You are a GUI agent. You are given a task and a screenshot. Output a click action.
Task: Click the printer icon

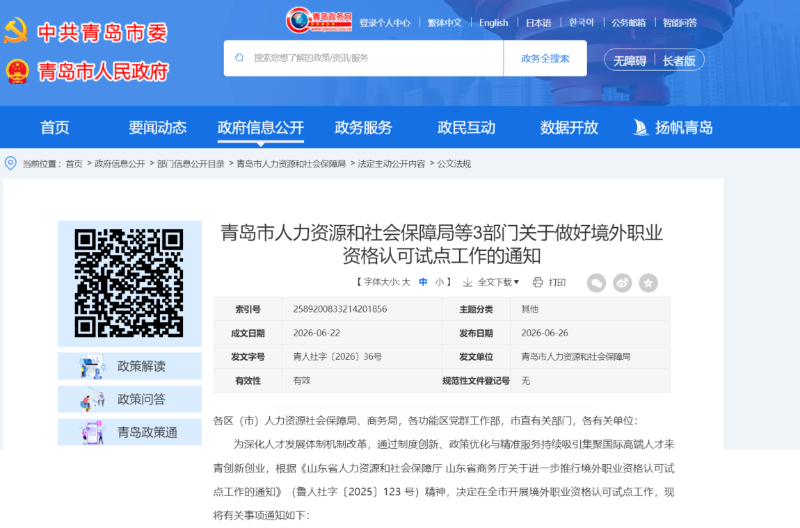click(538, 282)
